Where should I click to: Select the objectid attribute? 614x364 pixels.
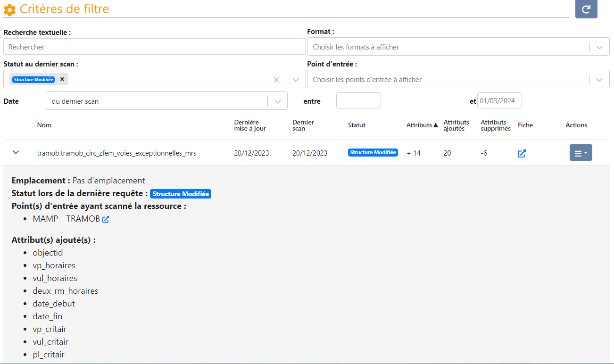point(48,253)
